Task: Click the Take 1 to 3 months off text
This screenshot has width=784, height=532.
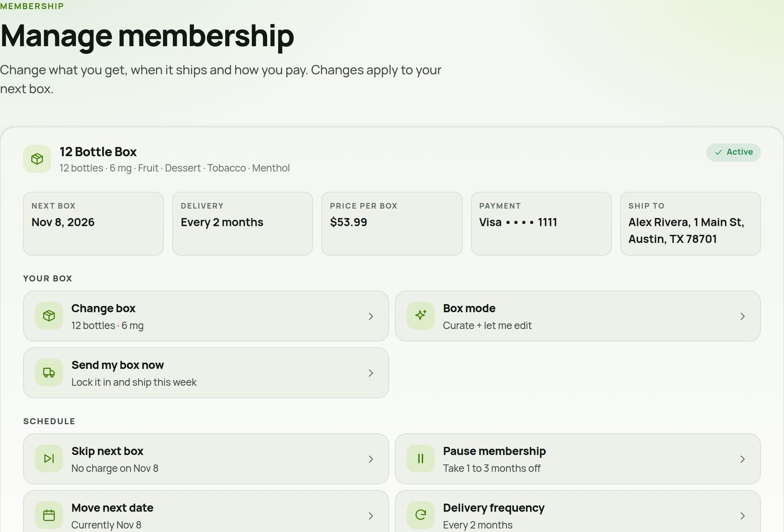Action: click(491, 468)
